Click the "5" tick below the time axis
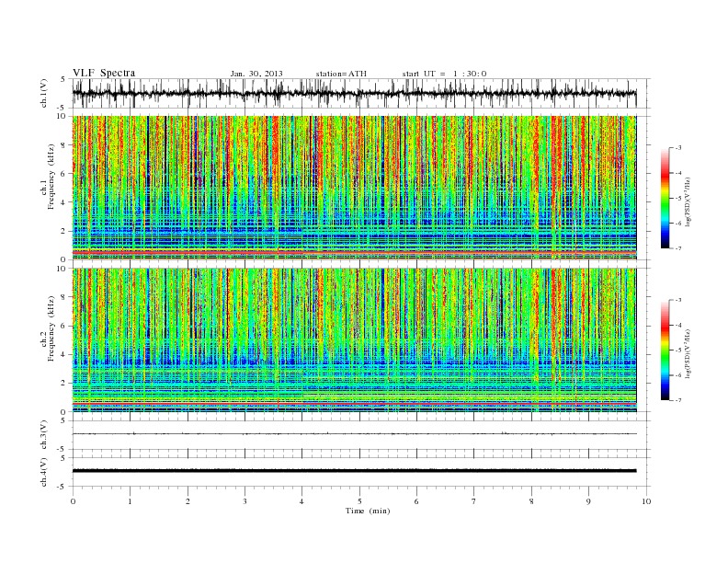The image size is (728, 563). 359,501
